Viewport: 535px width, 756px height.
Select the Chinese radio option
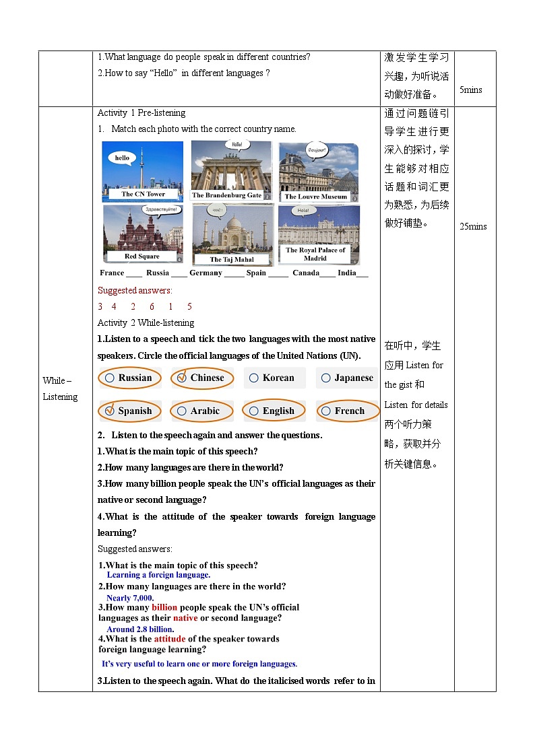(182, 378)
